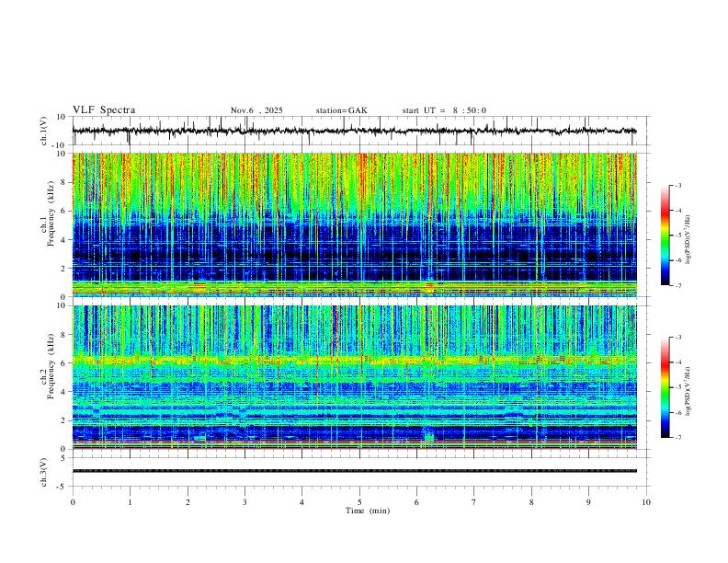Click the "6" kHz tick on ch.2 spectrogram axis
This screenshot has height=563, width=728.
tap(63, 363)
